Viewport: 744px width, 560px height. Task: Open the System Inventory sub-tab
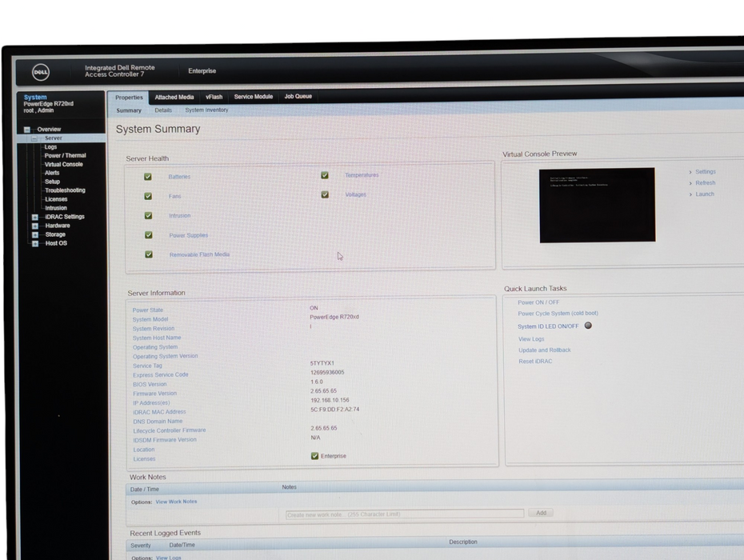206,110
